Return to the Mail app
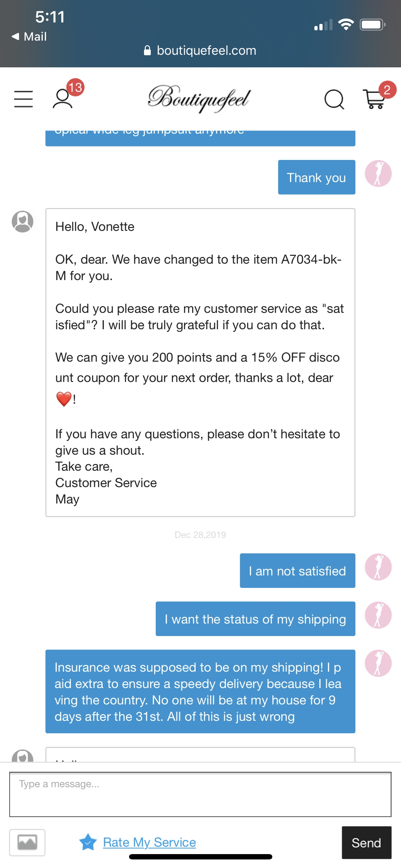 coord(29,36)
